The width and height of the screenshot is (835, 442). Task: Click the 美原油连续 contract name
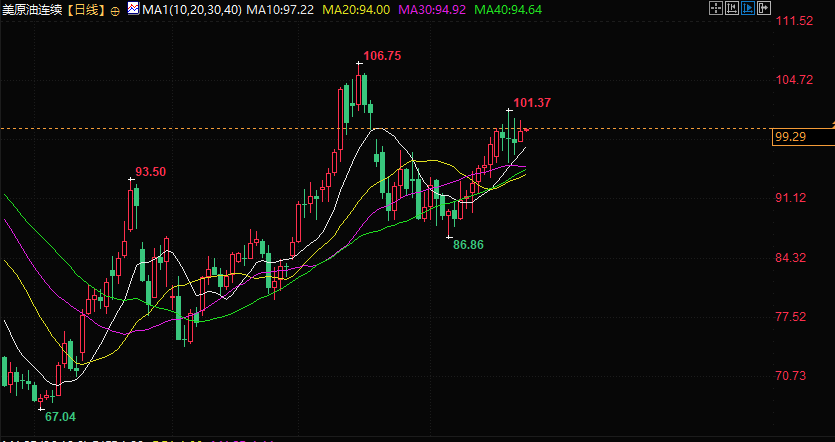[x=33, y=10]
